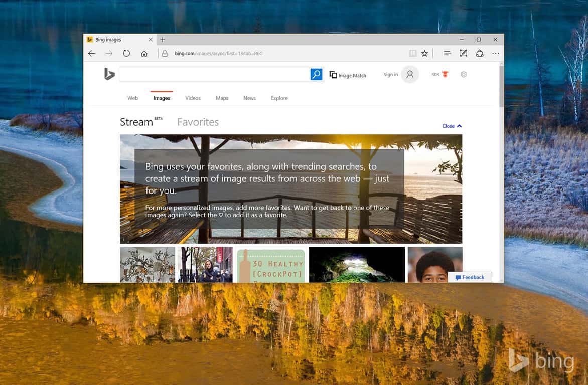Click the Sign in link
Screen dimensions: 588x385
click(390, 75)
